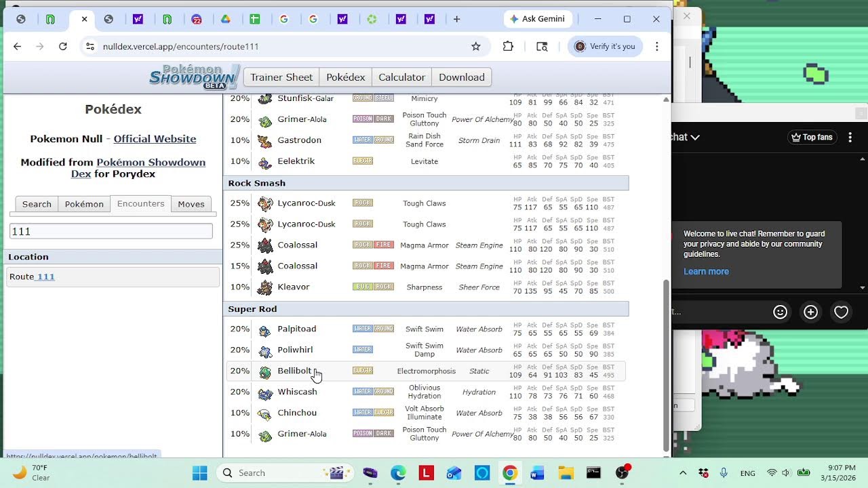The image size is (868, 488).
Task: Open the live chat three-dot options
Action: (851, 137)
